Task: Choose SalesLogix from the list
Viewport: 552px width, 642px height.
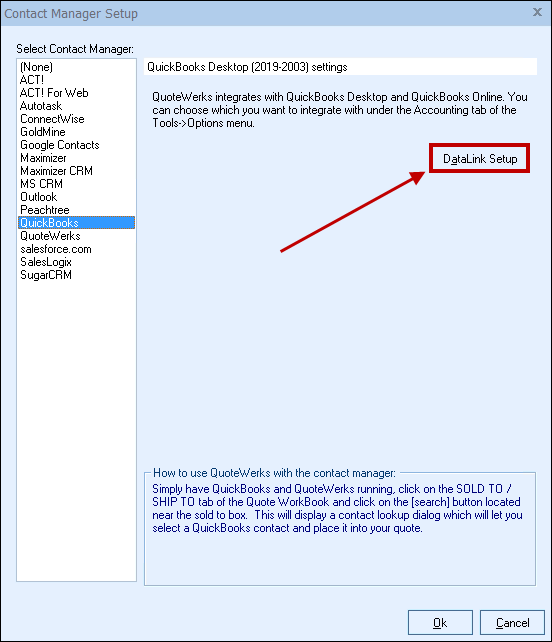Action: (x=77, y=262)
